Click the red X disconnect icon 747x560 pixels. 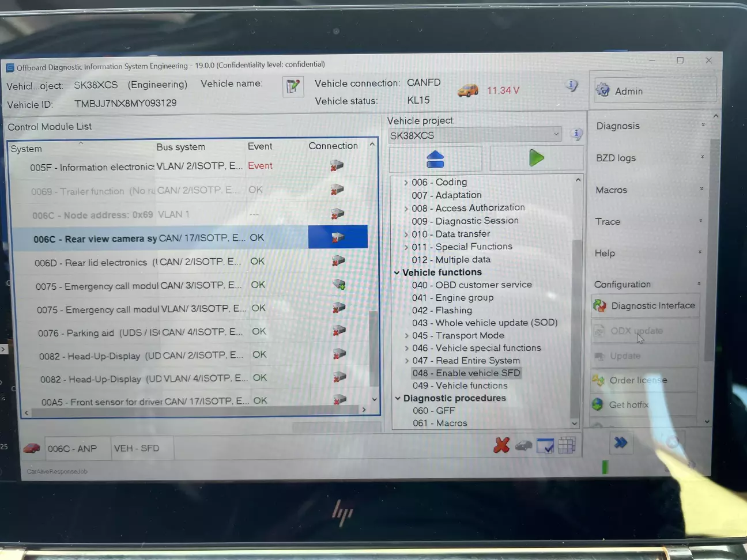tap(501, 445)
